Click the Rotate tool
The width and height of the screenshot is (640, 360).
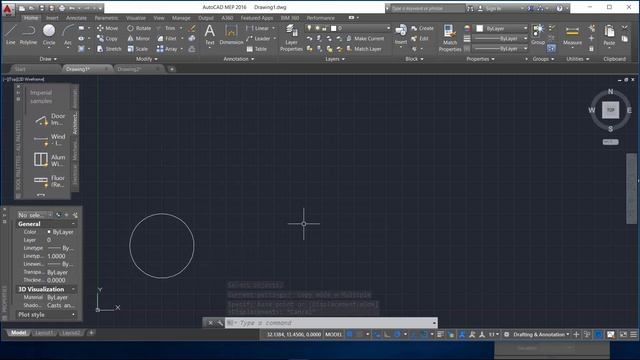click(x=139, y=28)
